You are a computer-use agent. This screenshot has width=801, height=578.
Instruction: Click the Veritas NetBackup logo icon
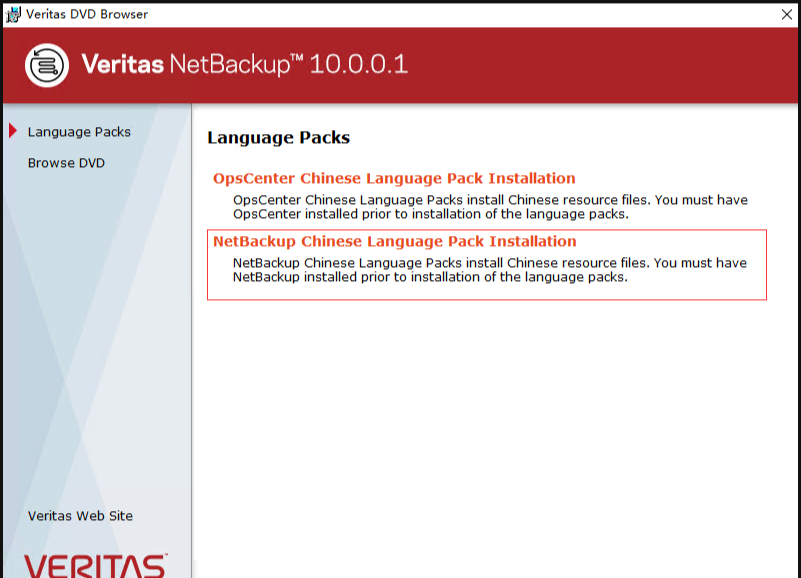(x=47, y=65)
